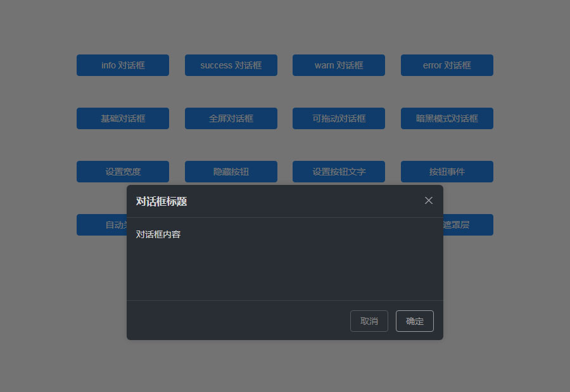
Task: Select the 全屏对话框 button
Action: pos(231,118)
